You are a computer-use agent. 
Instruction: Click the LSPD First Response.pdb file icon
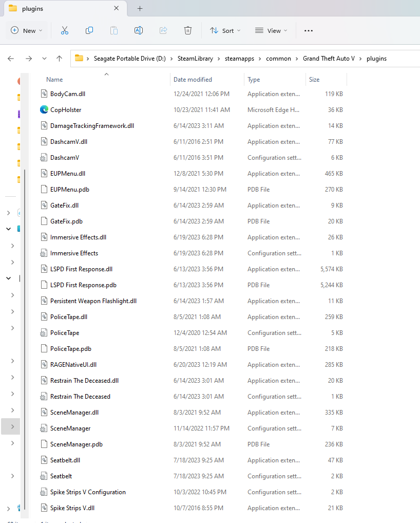pyautogui.click(x=44, y=285)
